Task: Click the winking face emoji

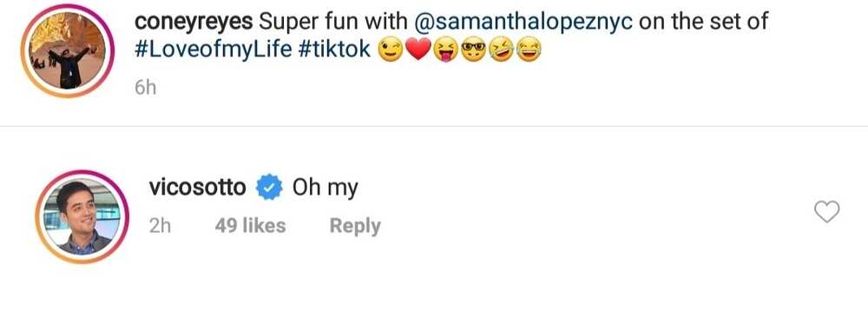Action: pos(391,51)
